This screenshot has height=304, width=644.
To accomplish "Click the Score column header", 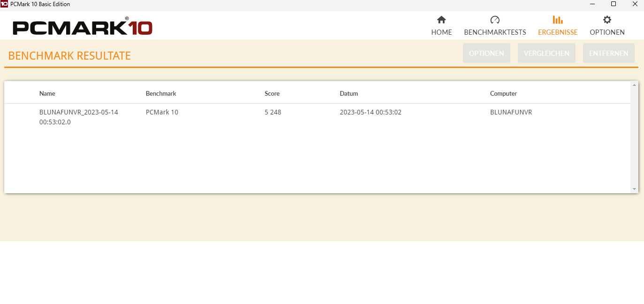I will click(272, 93).
